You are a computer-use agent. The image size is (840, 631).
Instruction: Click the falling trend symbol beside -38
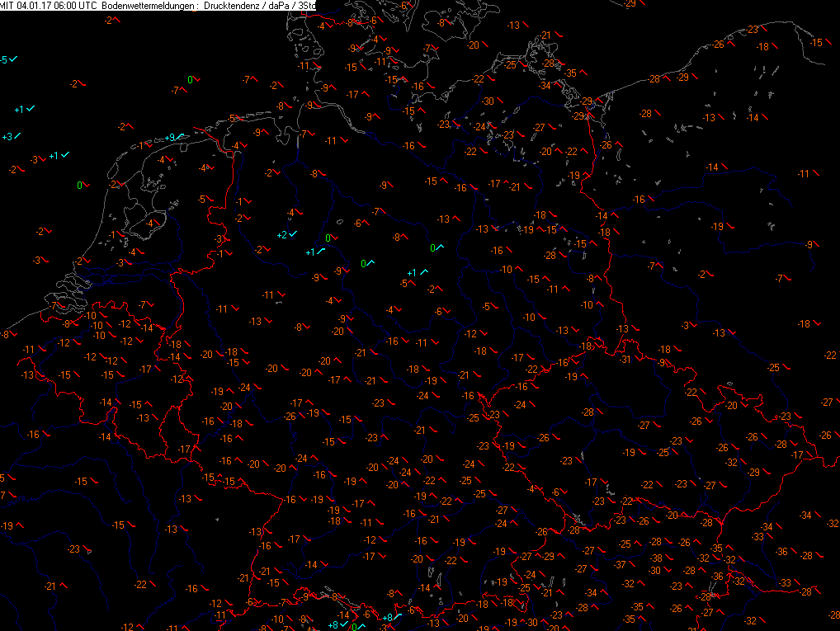point(668,558)
